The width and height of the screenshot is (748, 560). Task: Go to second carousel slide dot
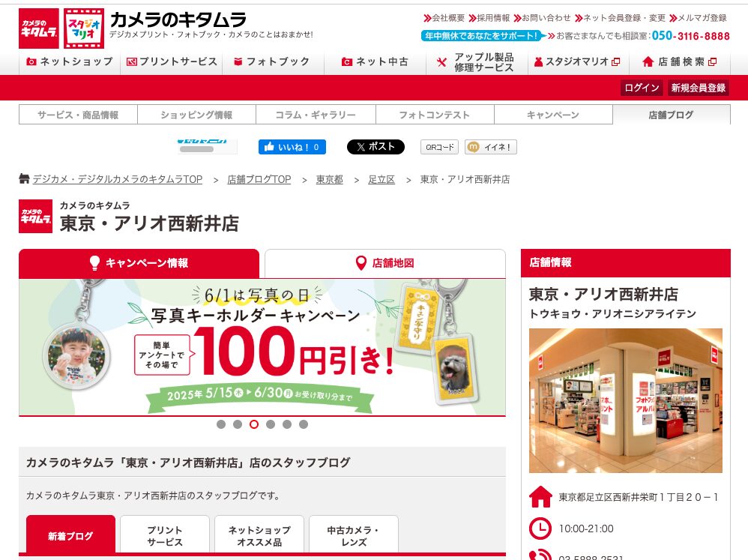click(238, 424)
